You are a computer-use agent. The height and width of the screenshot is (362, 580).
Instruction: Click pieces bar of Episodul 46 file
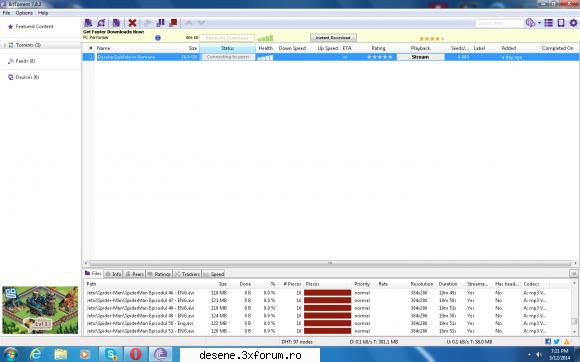click(327, 292)
